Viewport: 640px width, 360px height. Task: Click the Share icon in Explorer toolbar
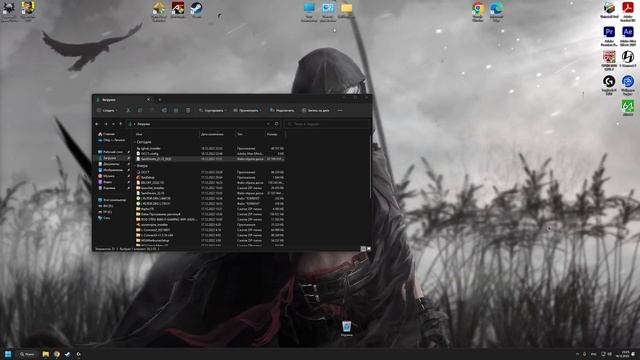[x=176, y=110]
